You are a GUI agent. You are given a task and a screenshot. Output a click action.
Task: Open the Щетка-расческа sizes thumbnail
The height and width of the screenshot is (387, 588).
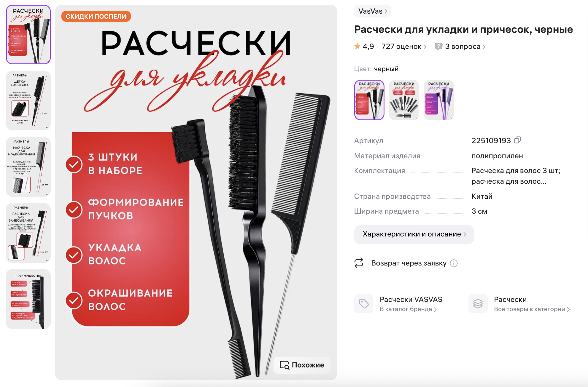pos(28,100)
